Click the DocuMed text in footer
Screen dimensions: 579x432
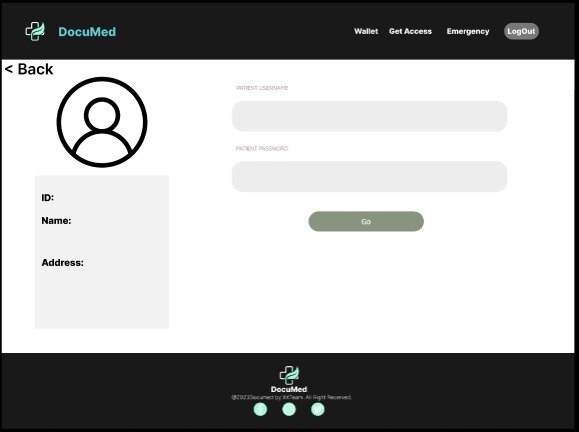tap(289, 389)
